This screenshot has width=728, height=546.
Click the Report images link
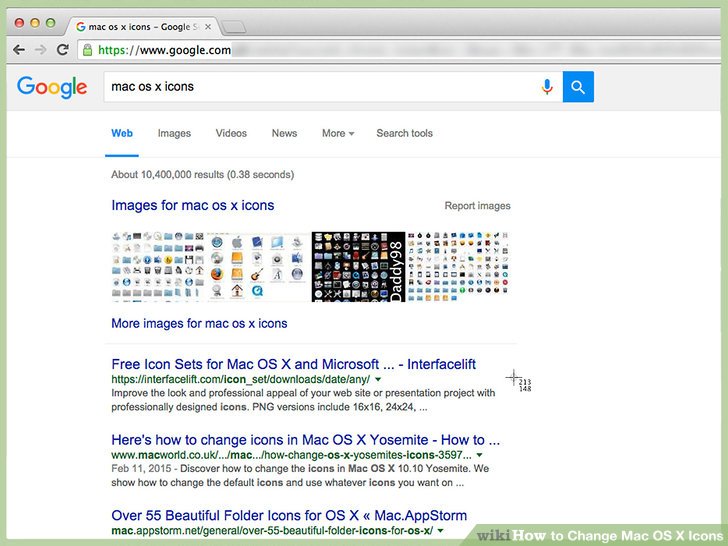click(477, 206)
